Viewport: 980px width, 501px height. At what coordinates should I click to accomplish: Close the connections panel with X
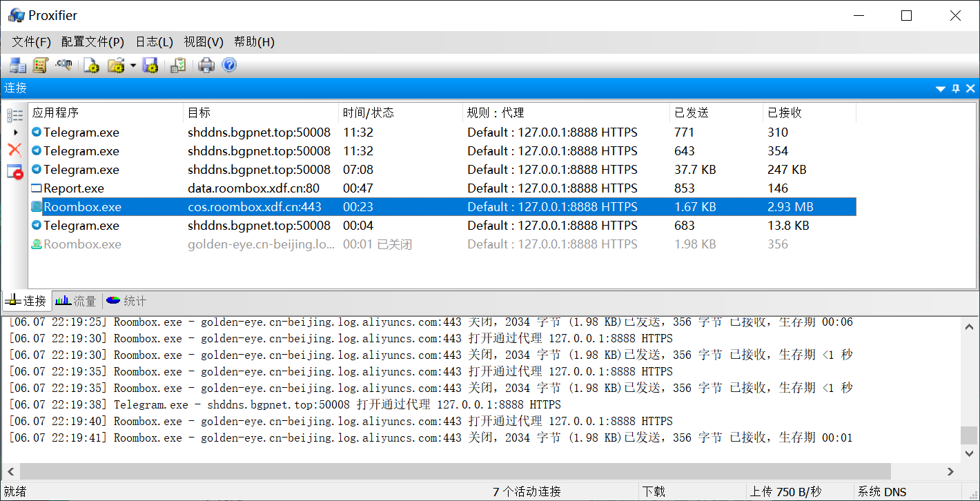(x=970, y=88)
